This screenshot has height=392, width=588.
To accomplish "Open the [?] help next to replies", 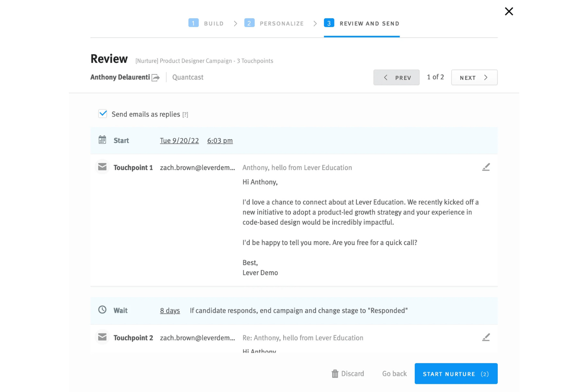I will tap(185, 115).
